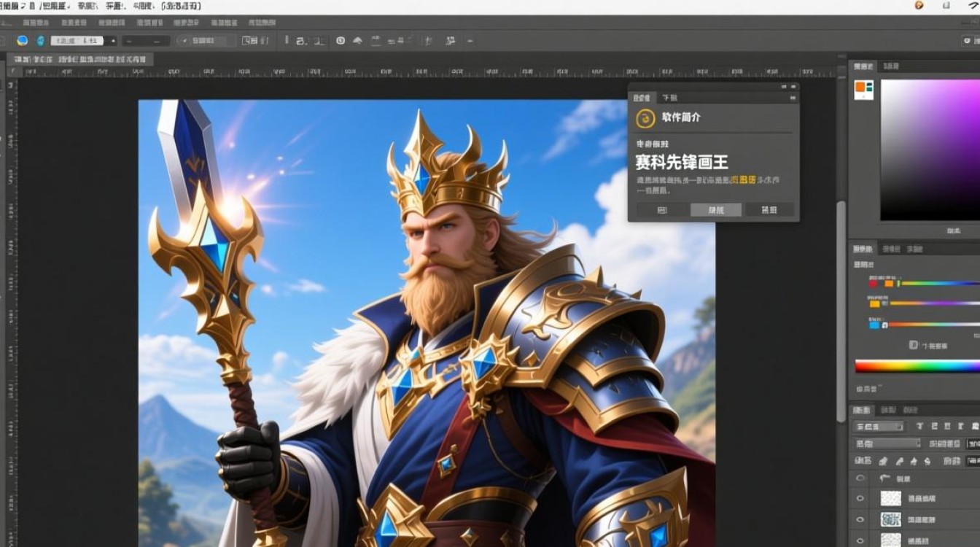Click the orange spiral icon in dialog header
The height and width of the screenshot is (547, 980).
coord(645,118)
